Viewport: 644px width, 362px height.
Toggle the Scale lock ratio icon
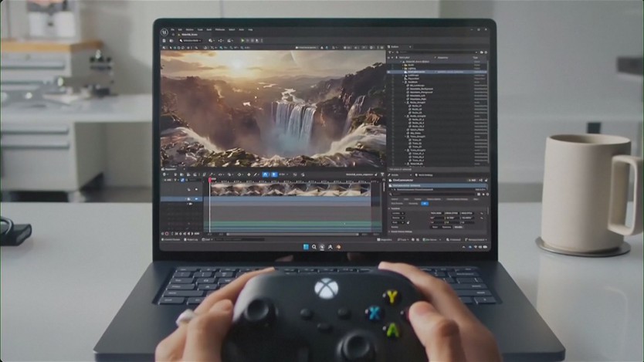click(x=408, y=222)
